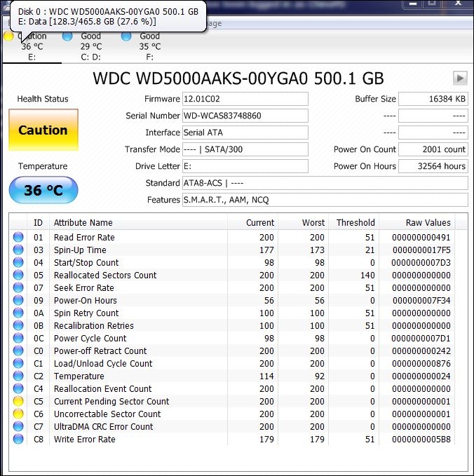
Task: Click the Power On Hours field
Action: (433, 166)
